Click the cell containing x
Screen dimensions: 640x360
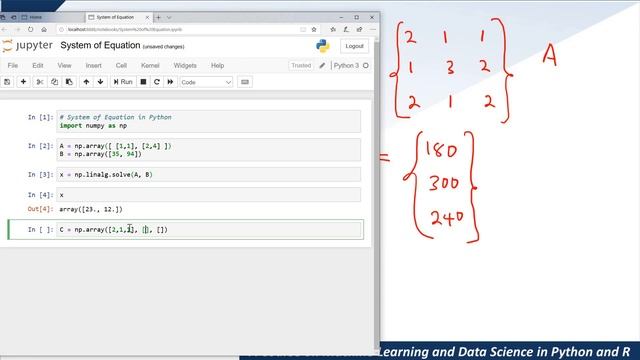pos(209,195)
